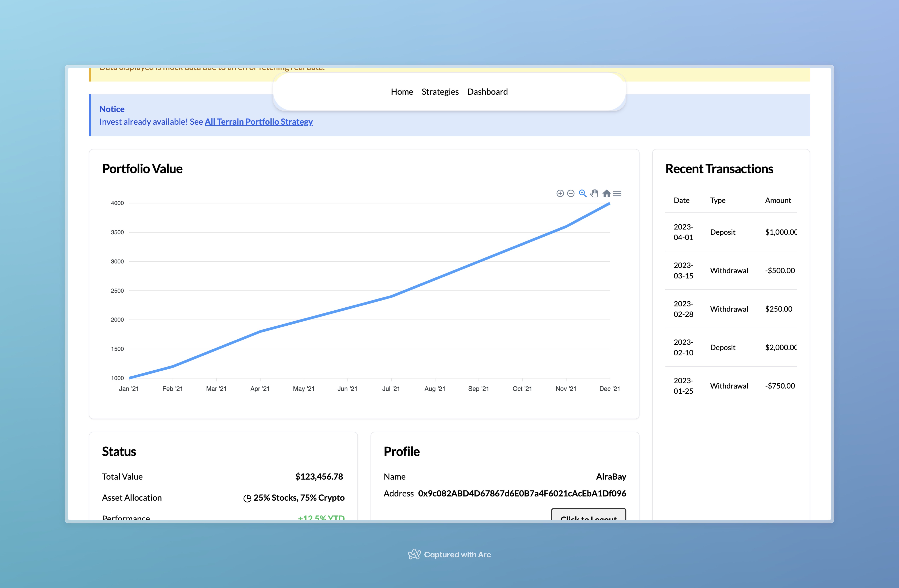This screenshot has height=588, width=899.
Task: Click the pie chart asset allocation icon
Action: [247, 498]
